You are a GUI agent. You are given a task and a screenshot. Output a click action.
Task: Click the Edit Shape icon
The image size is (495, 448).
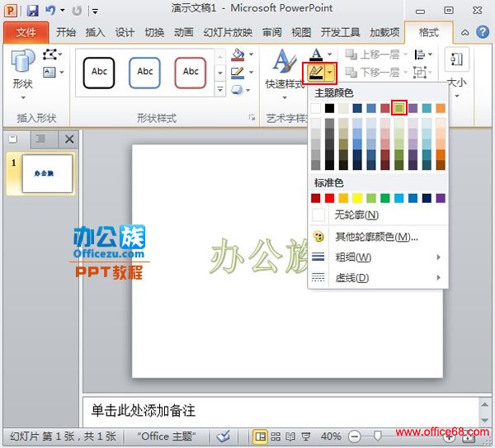point(49,54)
